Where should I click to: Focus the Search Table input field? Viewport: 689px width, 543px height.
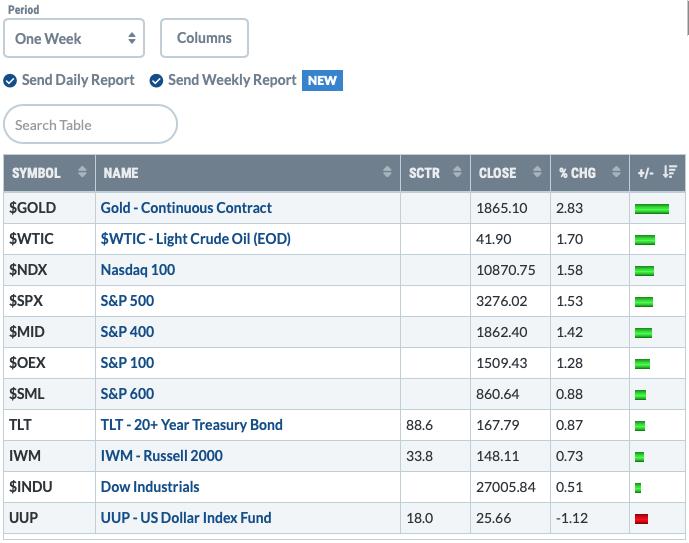[x=91, y=124]
